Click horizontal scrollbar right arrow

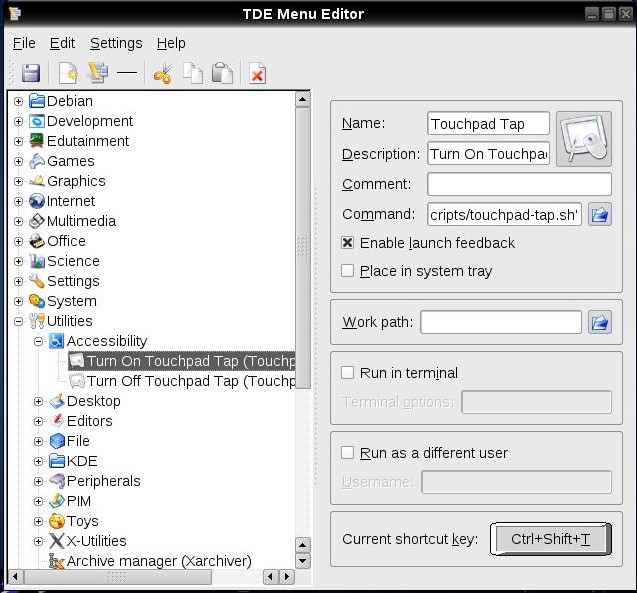(287, 577)
